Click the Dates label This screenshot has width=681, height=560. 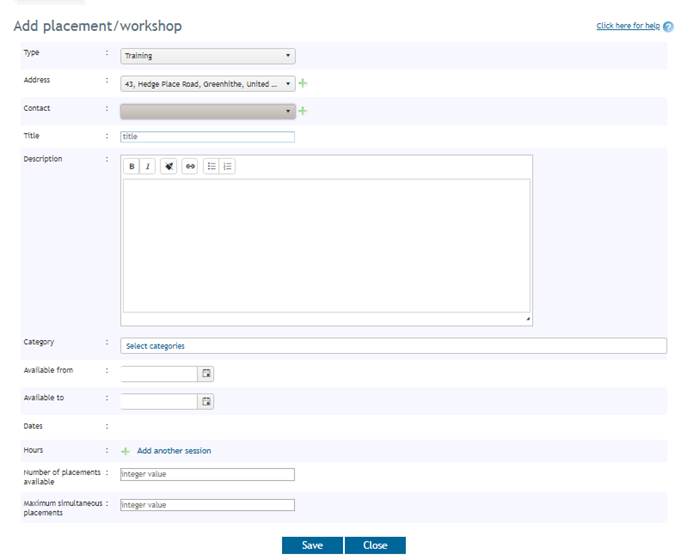pyautogui.click(x=33, y=426)
